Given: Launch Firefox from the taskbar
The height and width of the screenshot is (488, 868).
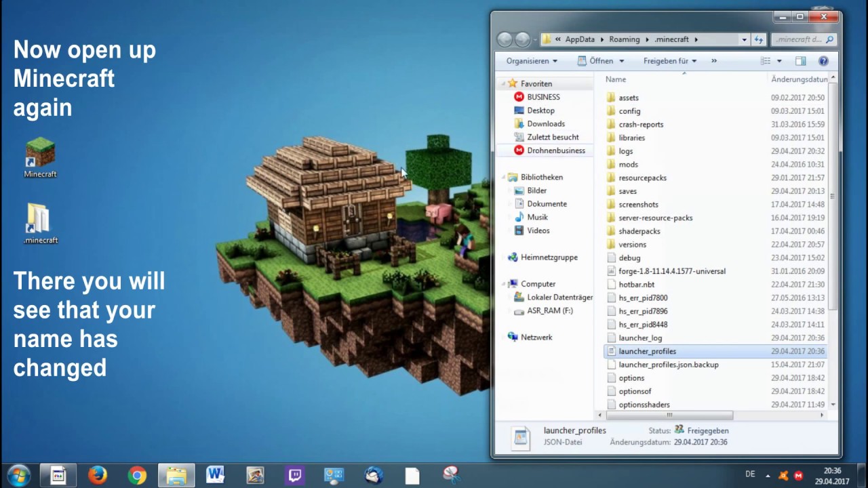Looking at the screenshot, I should 97,475.
